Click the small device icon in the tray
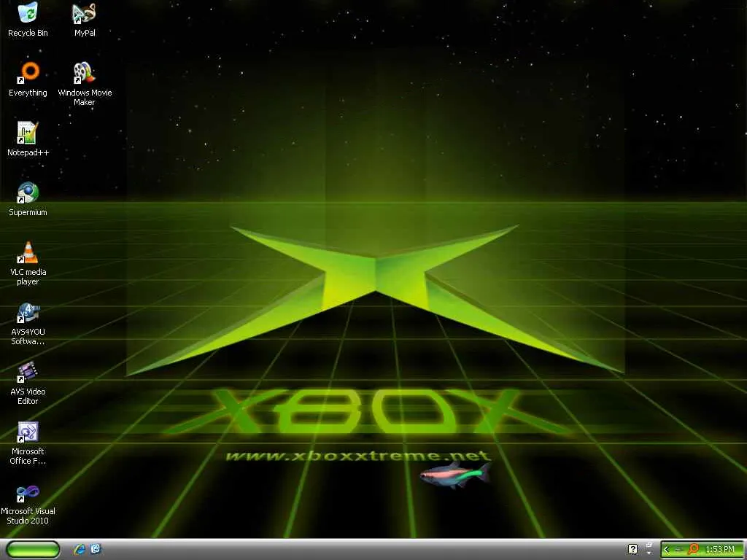 679,550
